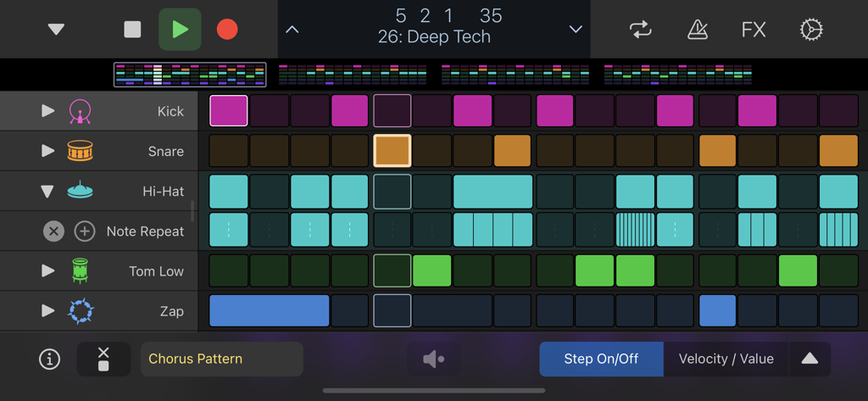Open the Note Repeat edit mode label
The image size is (868, 401).
point(146,231)
